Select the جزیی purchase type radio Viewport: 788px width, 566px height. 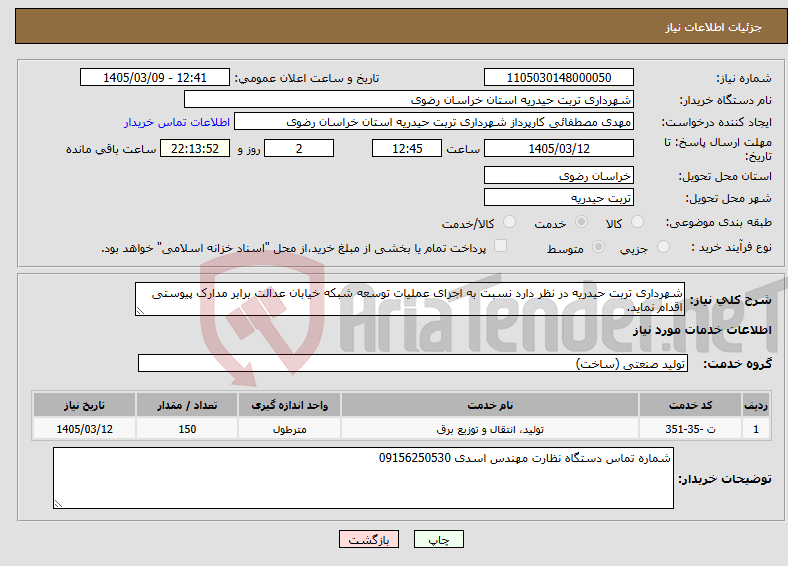(x=663, y=247)
